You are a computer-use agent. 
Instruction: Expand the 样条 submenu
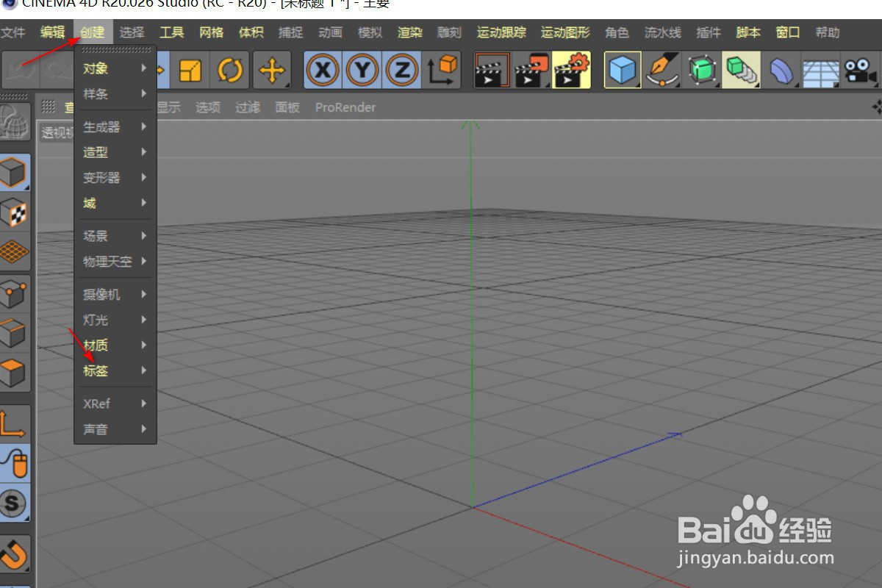[115, 94]
